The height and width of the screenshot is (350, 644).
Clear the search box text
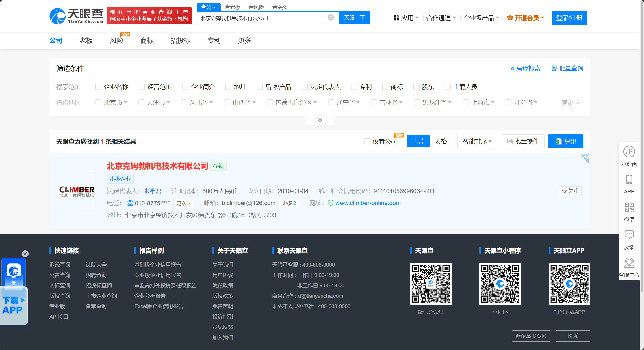pyautogui.click(x=331, y=18)
